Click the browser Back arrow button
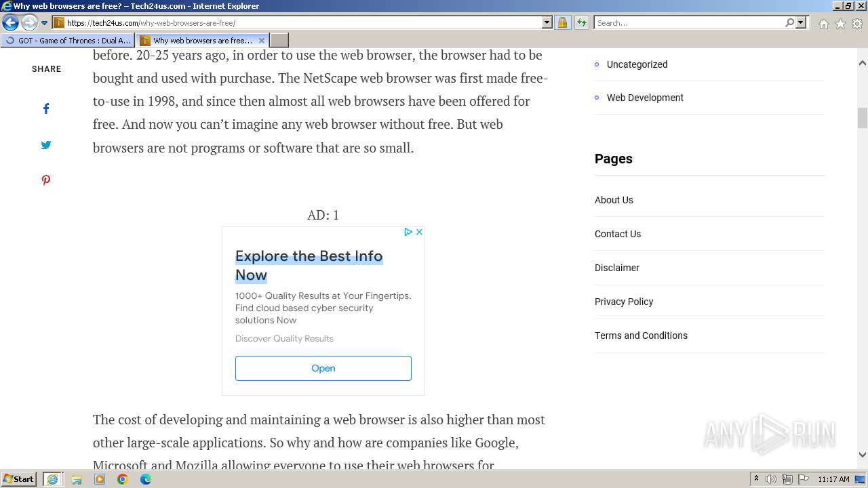Screen dimensions: 868x488 10,22
